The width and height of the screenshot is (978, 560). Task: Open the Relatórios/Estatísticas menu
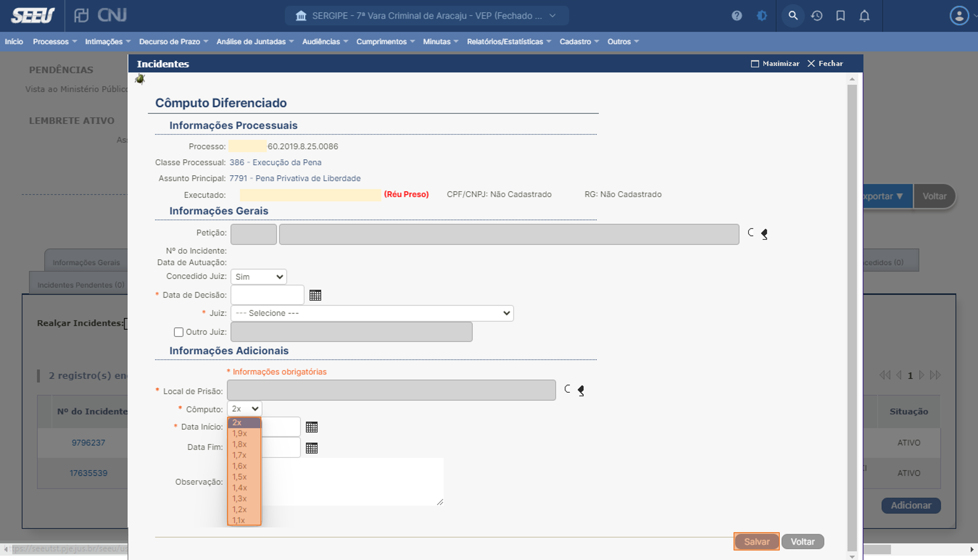click(509, 41)
